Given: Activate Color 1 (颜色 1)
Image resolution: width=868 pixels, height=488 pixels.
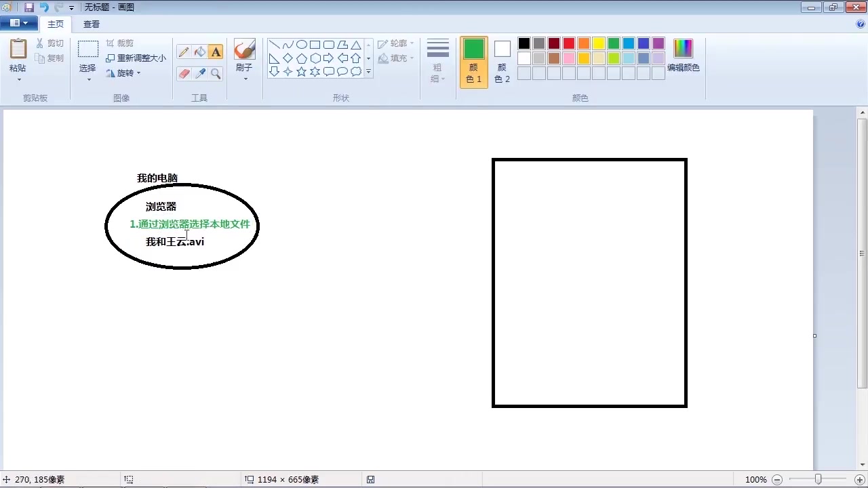Looking at the screenshot, I should click(x=474, y=62).
